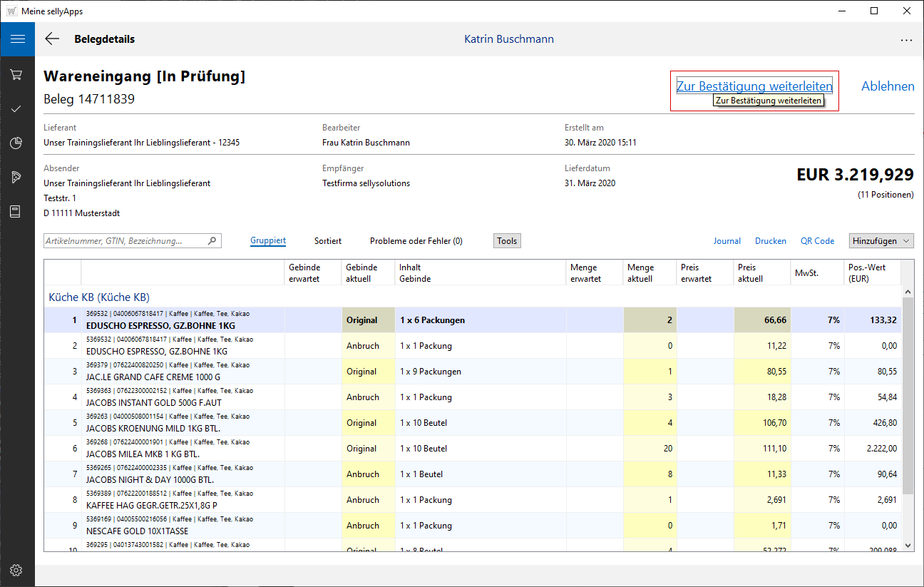This screenshot has height=587, width=924.
Task: Click the Ablehnen link
Action: [x=888, y=86]
